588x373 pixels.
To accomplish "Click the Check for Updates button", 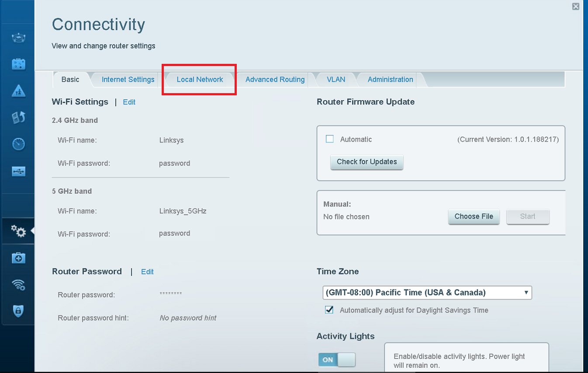I will tap(367, 162).
